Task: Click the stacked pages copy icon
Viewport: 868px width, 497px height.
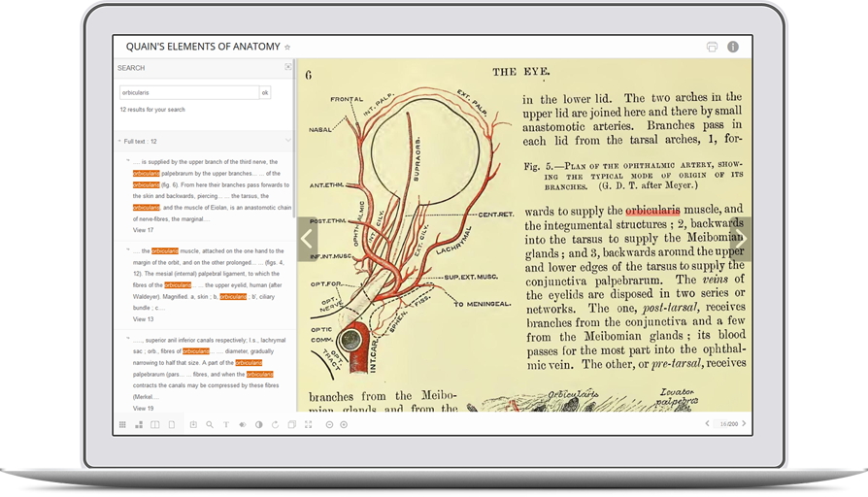Action: [291, 424]
